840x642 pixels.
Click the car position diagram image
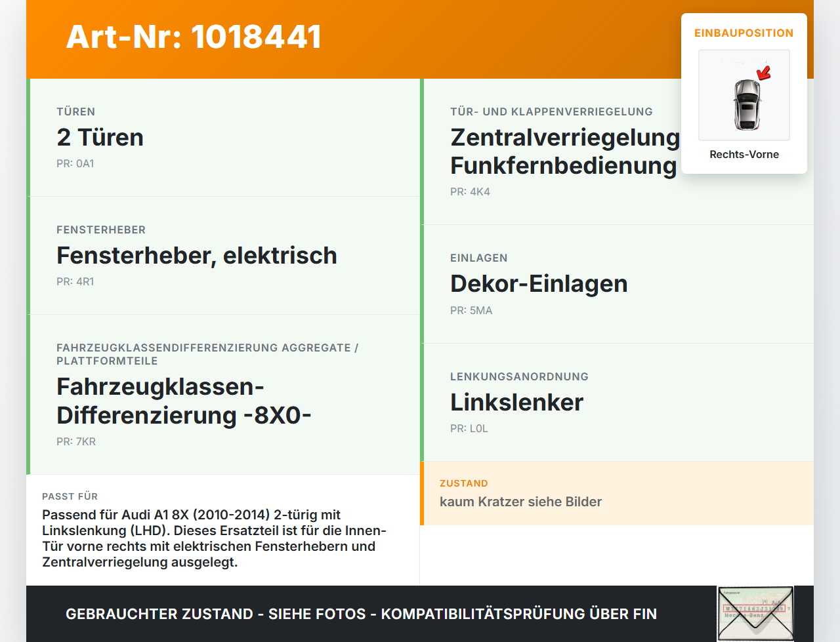(744, 95)
